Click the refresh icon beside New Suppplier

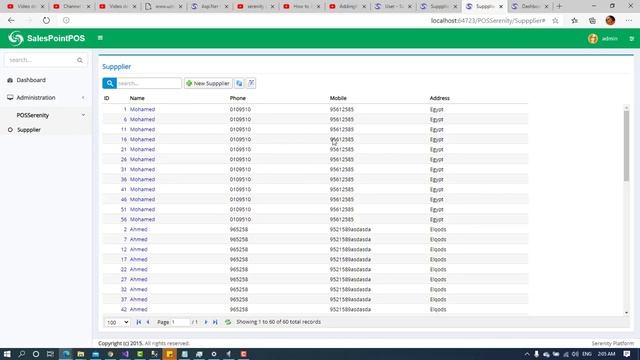(239, 83)
